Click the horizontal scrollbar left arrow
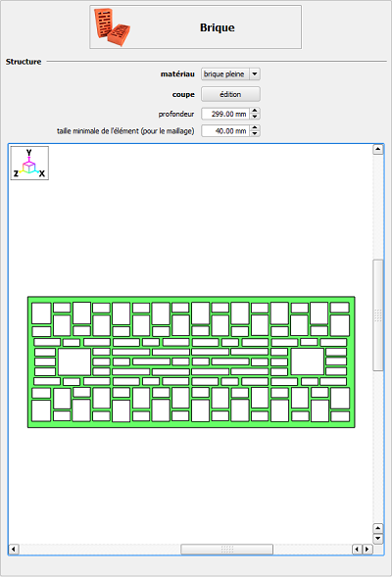This screenshot has width=392, height=577. pyautogui.click(x=14, y=550)
